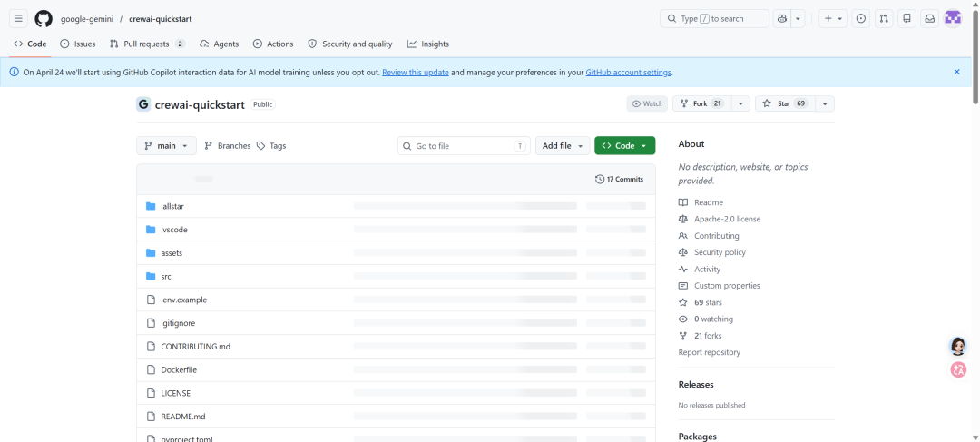Viewport: 980px width, 442px height.
Task: Open Activity link in About sidebar
Action: pyautogui.click(x=700, y=269)
